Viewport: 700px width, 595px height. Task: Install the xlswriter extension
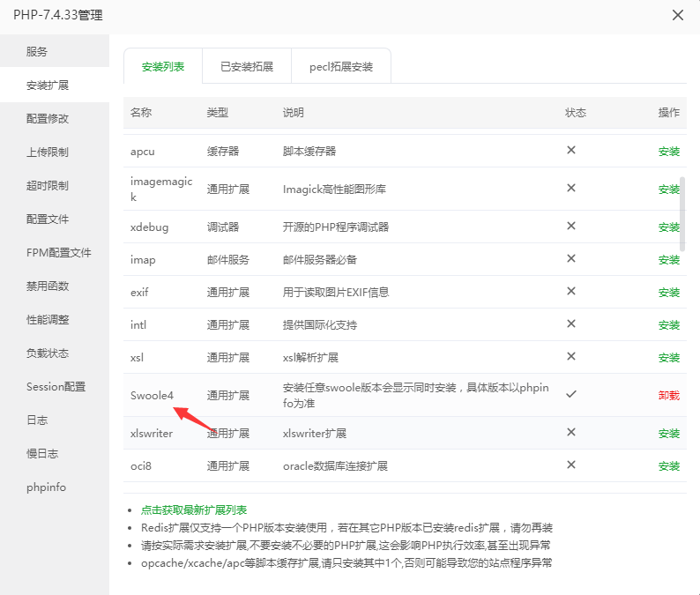(668, 434)
